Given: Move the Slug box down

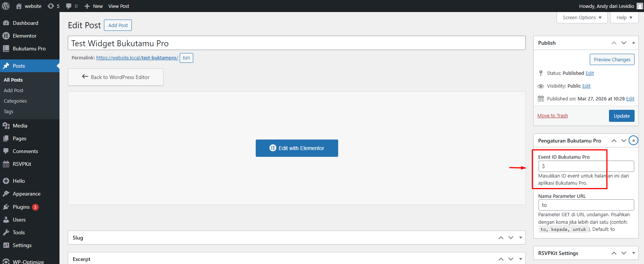Looking at the screenshot, I should 511,238.
